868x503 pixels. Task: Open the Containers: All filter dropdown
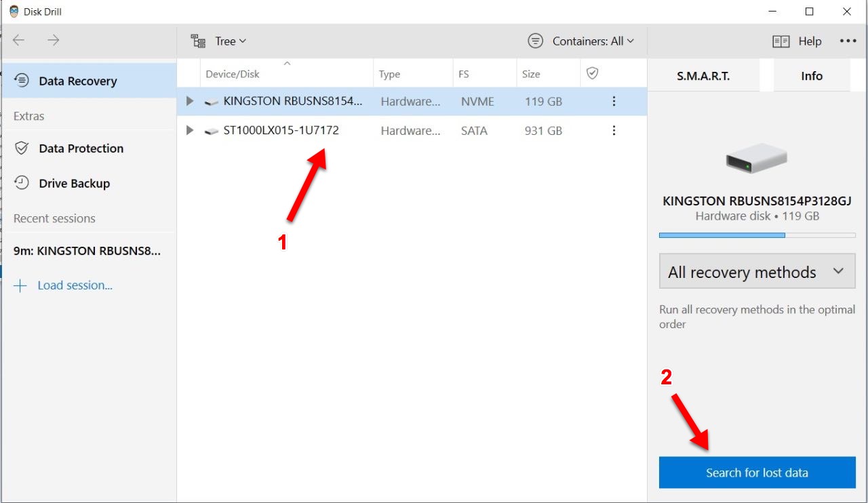581,41
